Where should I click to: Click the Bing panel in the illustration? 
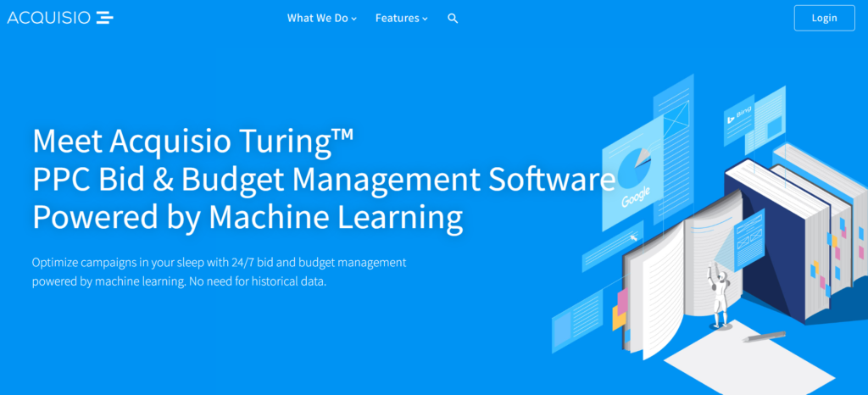point(738,119)
